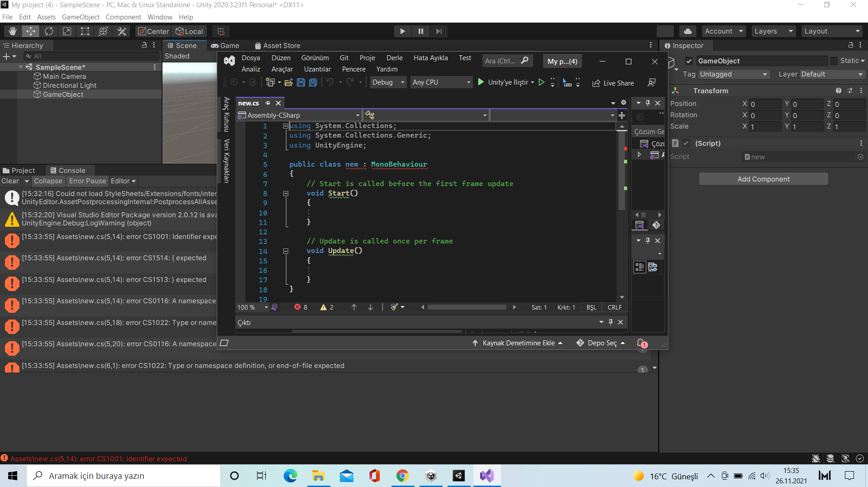Image resolution: width=868 pixels, height=487 pixels.
Task: Toggle the GameObject active checkbox
Action: 689,61
